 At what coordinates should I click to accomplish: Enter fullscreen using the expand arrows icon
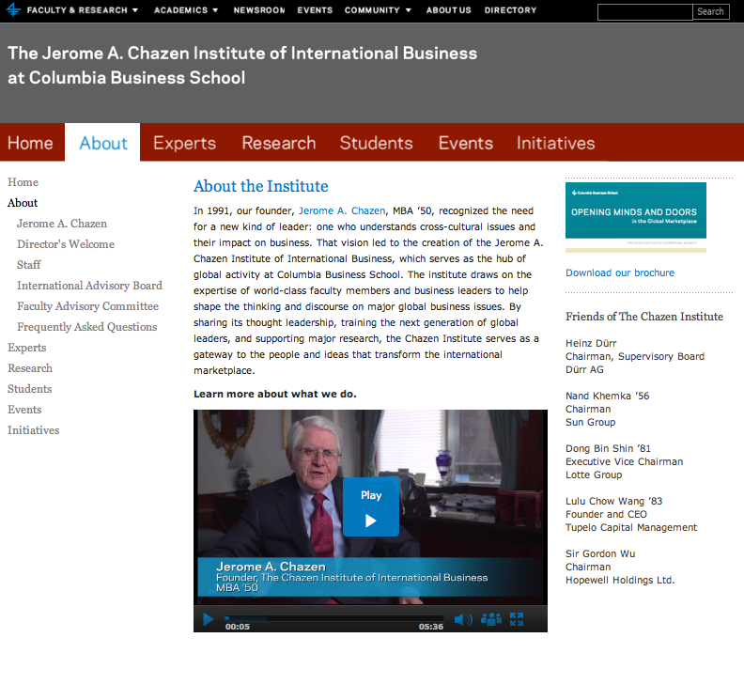point(516,619)
